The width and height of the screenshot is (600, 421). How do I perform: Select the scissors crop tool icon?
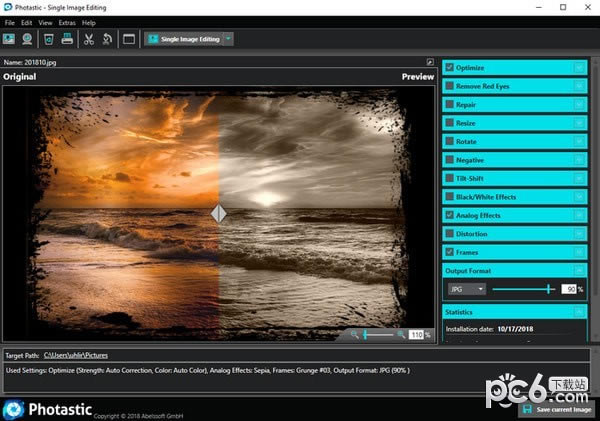pyautogui.click(x=88, y=39)
